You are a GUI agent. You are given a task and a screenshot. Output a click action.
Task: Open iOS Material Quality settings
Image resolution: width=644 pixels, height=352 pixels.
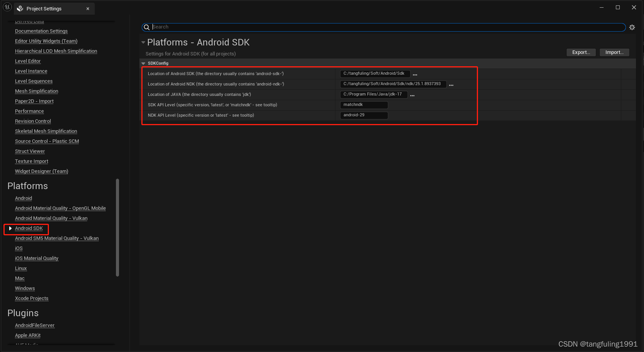(37, 258)
